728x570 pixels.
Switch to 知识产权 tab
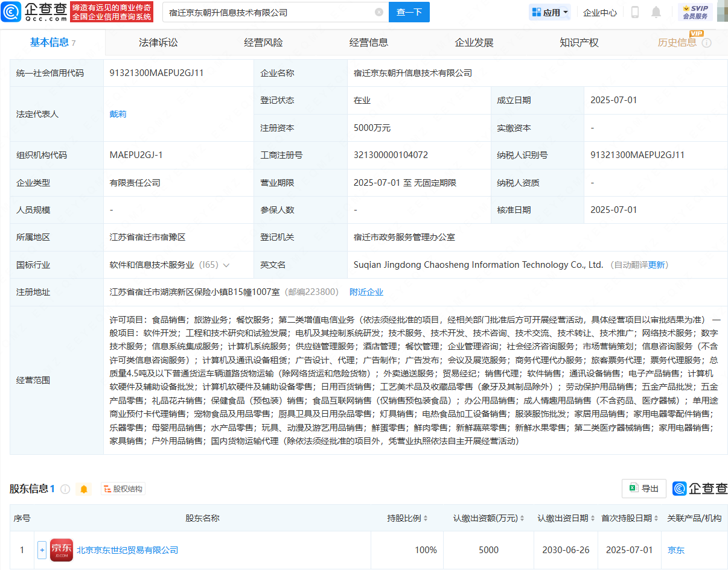coord(579,43)
